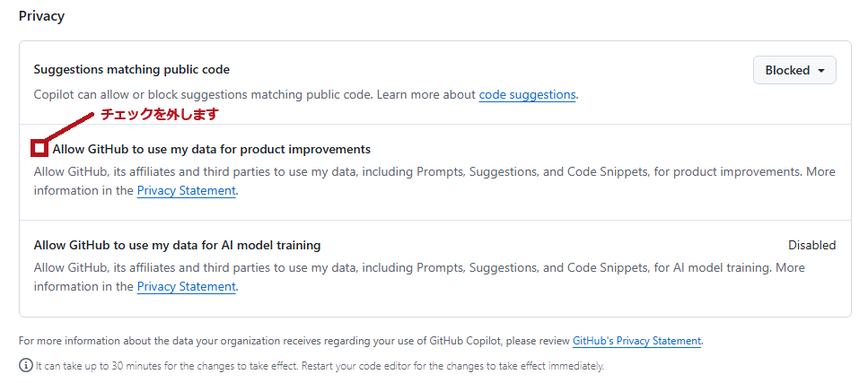Image resolution: width=868 pixels, height=383 pixels.
Task: Click the caret arrow beside Blocked
Action: pos(821,71)
